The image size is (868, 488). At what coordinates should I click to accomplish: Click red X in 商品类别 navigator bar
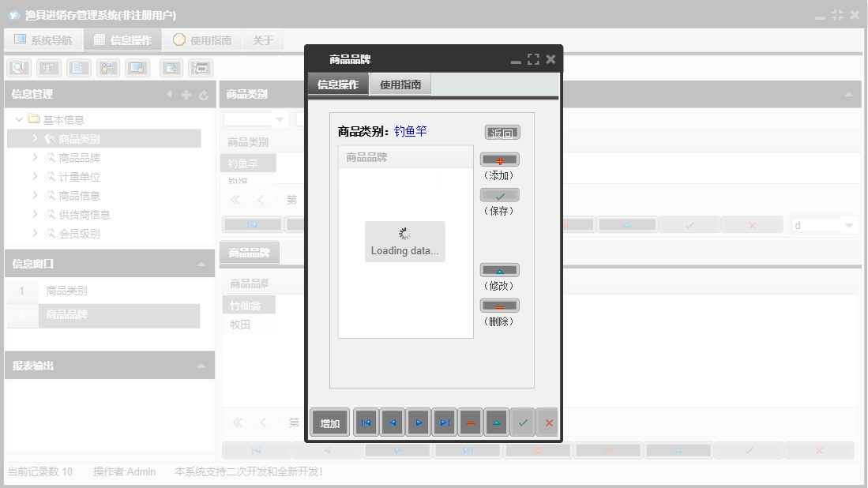752,225
